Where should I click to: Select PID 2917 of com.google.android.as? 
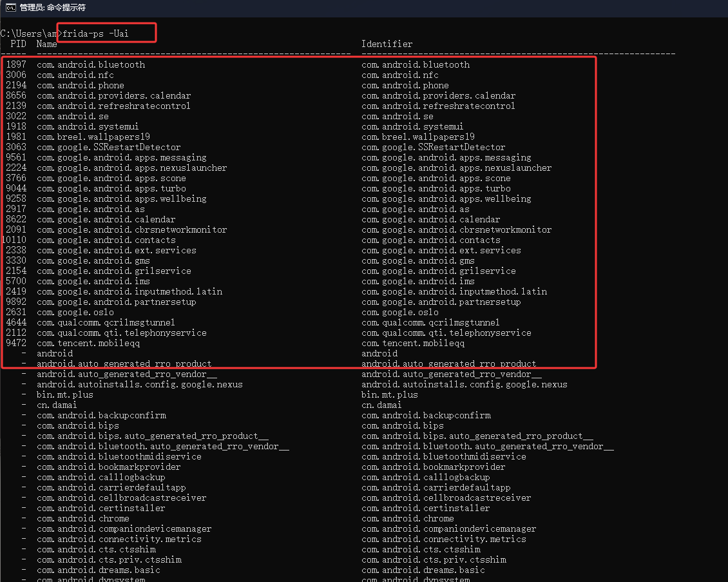(x=16, y=209)
